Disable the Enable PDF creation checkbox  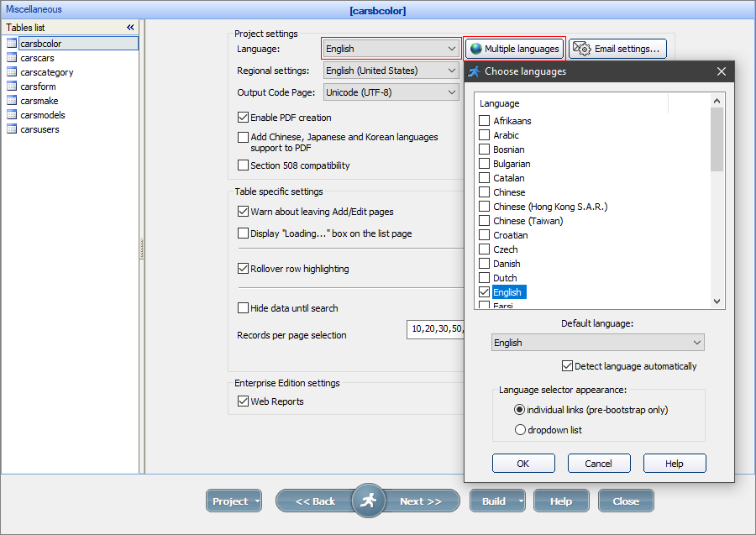pyautogui.click(x=243, y=118)
